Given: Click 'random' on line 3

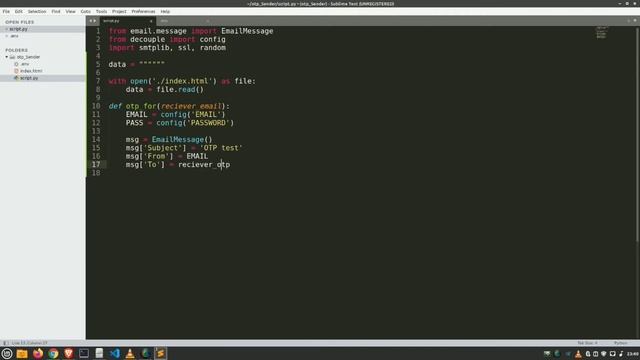Looking at the screenshot, I should 213,48.
